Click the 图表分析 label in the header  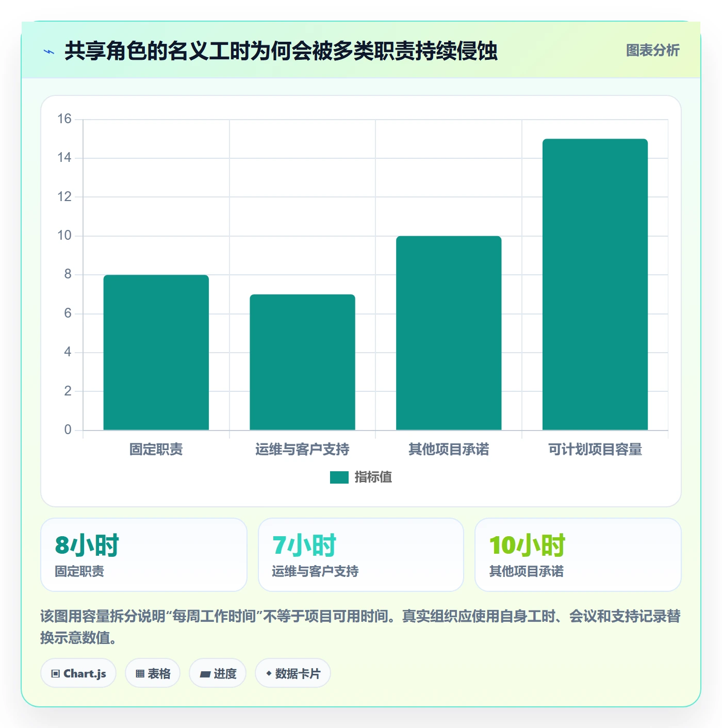point(652,50)
